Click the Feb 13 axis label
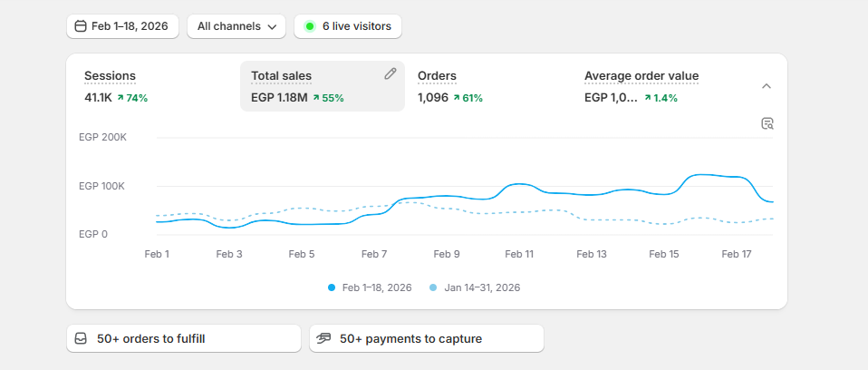 [x=592, y=254]
